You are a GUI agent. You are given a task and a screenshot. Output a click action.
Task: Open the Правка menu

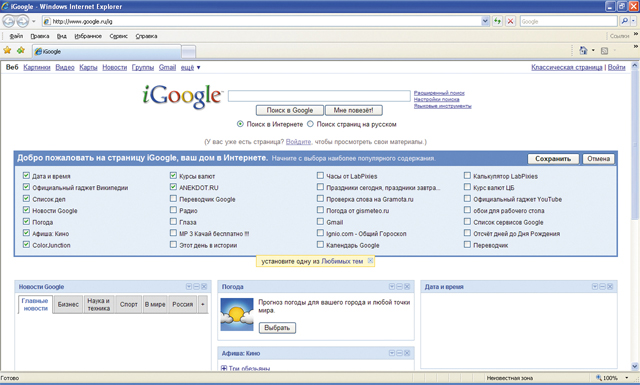pyautogui.click(x=40, y=36)
